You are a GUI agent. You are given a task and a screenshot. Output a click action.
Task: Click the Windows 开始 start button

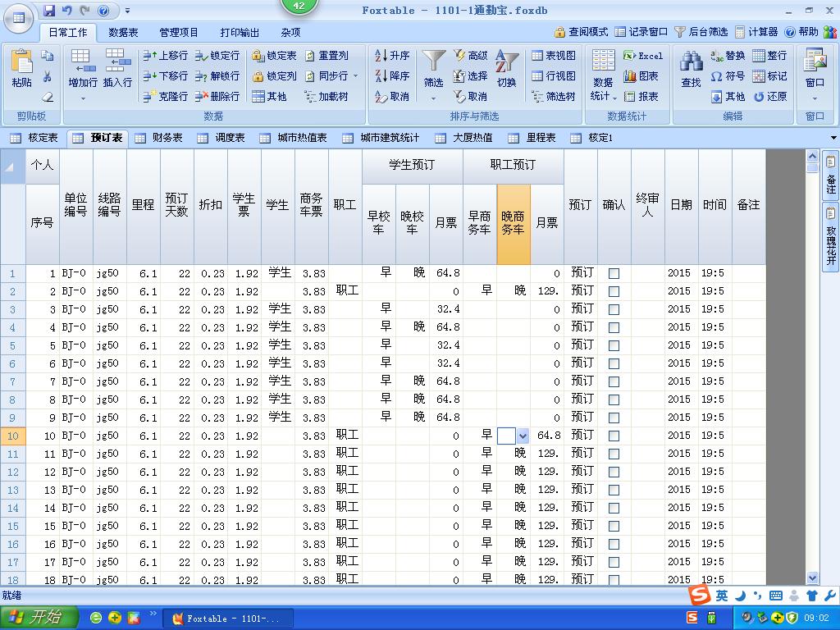click(39, 618)
